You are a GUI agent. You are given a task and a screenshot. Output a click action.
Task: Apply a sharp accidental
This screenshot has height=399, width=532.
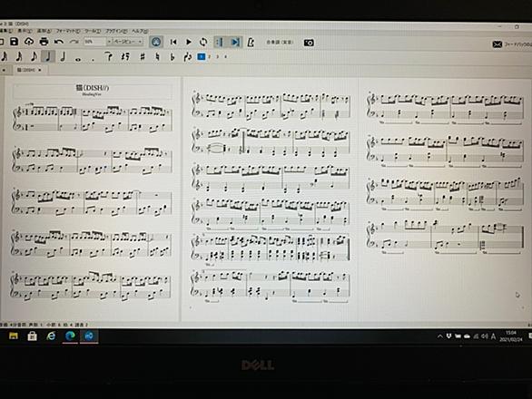pos(143,56)
